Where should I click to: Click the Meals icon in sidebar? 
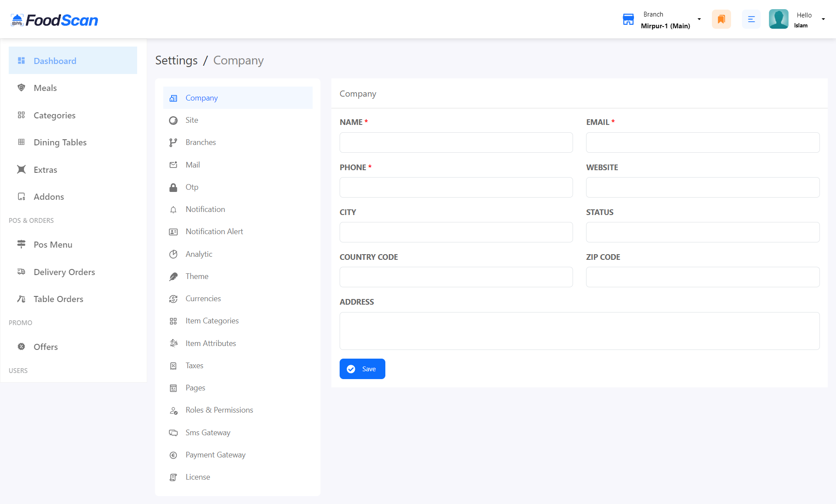tap(21, 88)
